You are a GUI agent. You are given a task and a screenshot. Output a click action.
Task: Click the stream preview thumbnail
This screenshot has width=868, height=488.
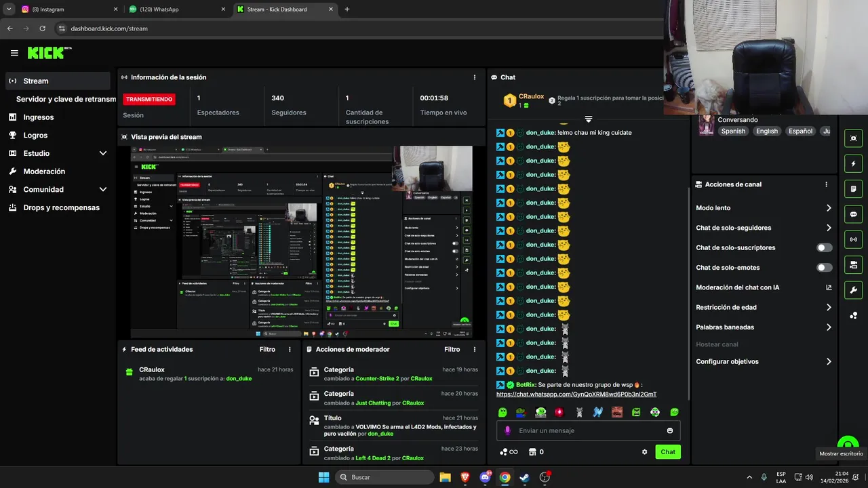click(302, 242)
